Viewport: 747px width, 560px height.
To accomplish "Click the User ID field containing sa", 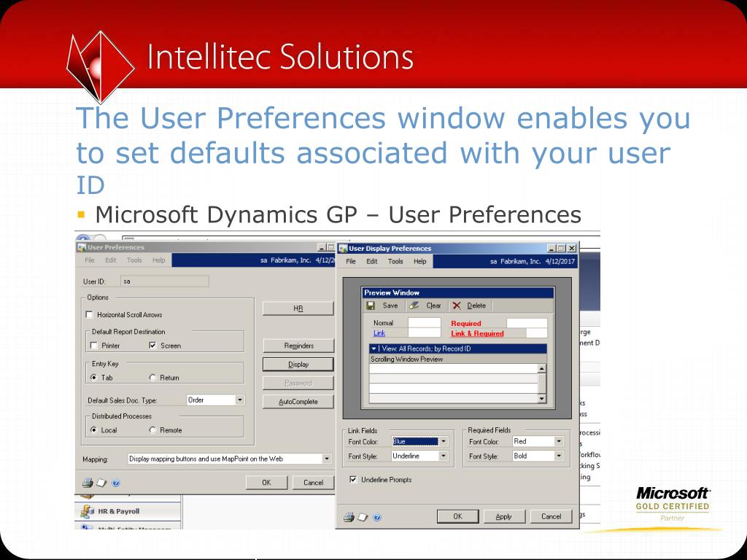I will coord(164,281).
